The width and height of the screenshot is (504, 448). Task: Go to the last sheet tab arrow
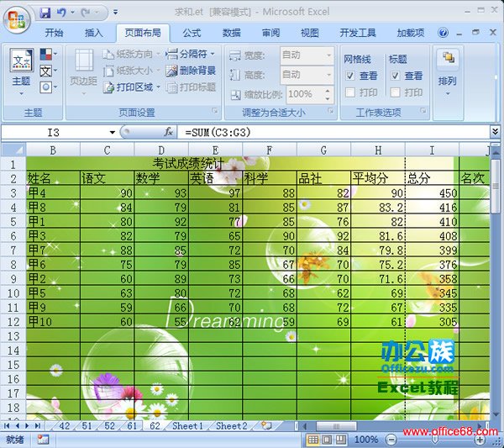click(x=38, y=426)
